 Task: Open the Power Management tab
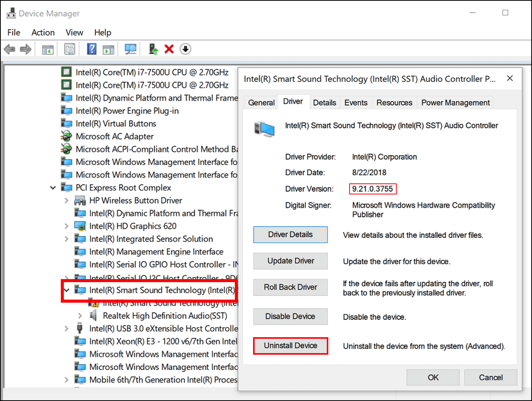coord(455,103)
